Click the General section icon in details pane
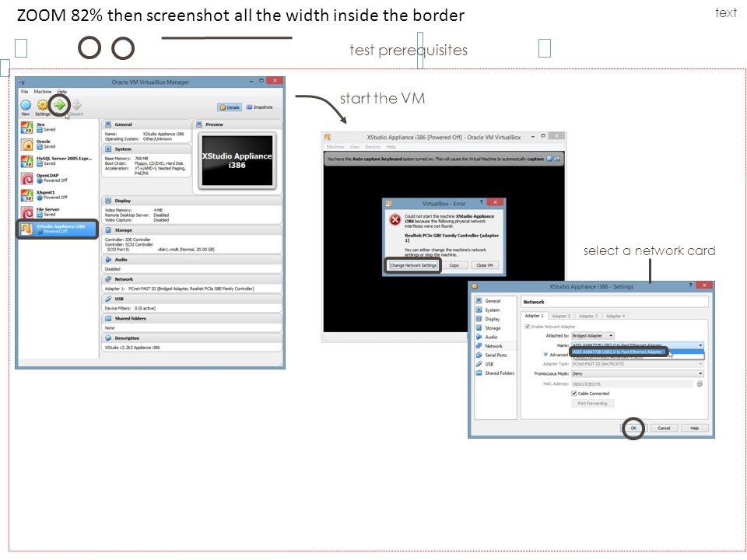This screenshot has width=747, height=560. point(108,124)
